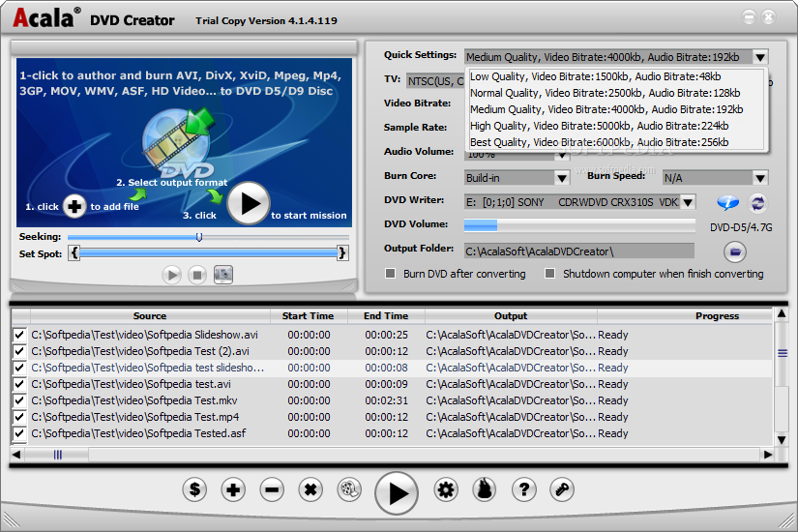Click the Output Folder path field

(579, 251)
